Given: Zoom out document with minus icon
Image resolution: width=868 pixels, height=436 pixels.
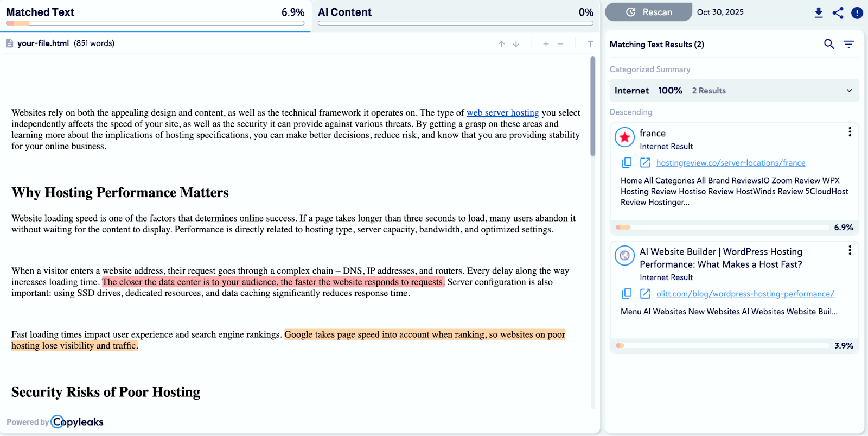Looking at the screenshot, I should pos(560,44).
